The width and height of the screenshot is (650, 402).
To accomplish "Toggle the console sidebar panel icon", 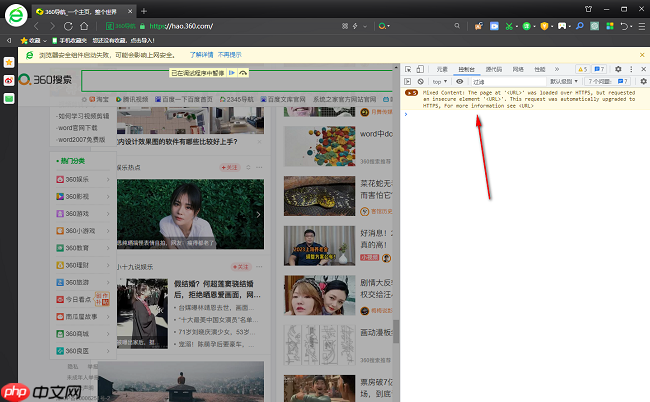I will (408, 80).
